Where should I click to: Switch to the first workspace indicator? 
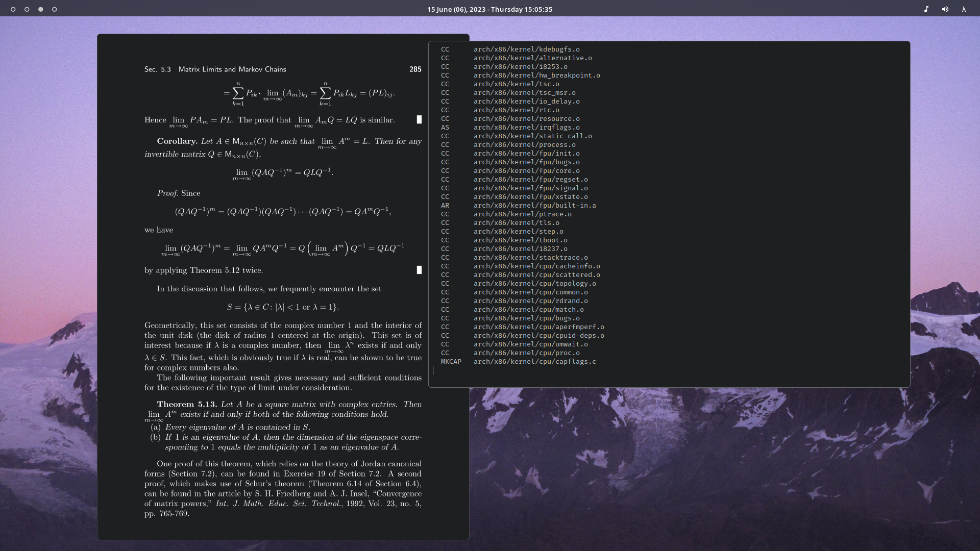point(13,9)
